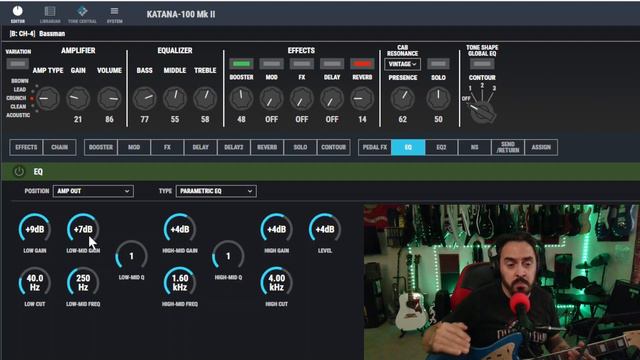Select the active EQ tab
The image size is (640, 360).
[408, 147]
